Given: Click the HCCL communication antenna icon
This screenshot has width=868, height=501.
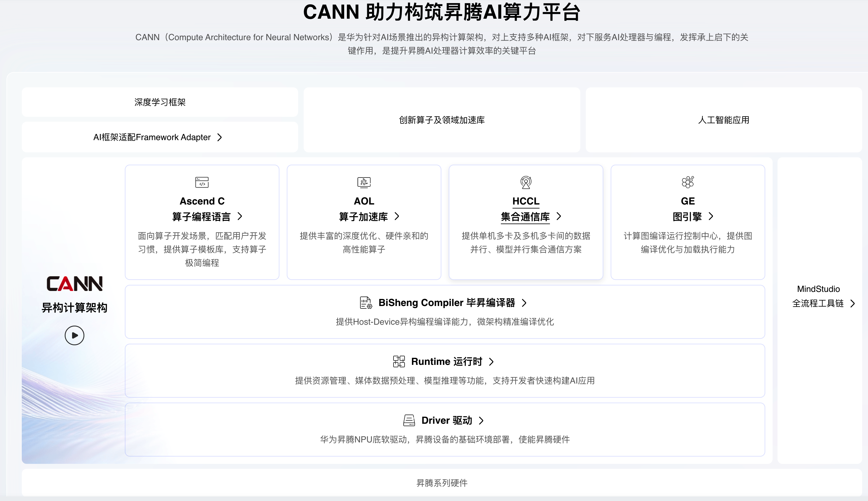Looking at the screenshot, I should coord(525,182).
